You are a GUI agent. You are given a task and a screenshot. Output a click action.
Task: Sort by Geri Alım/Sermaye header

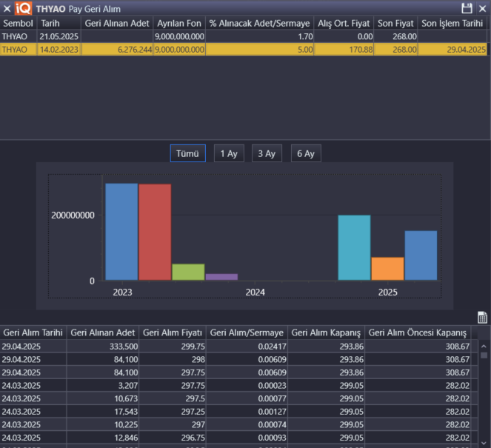point(247,332)
